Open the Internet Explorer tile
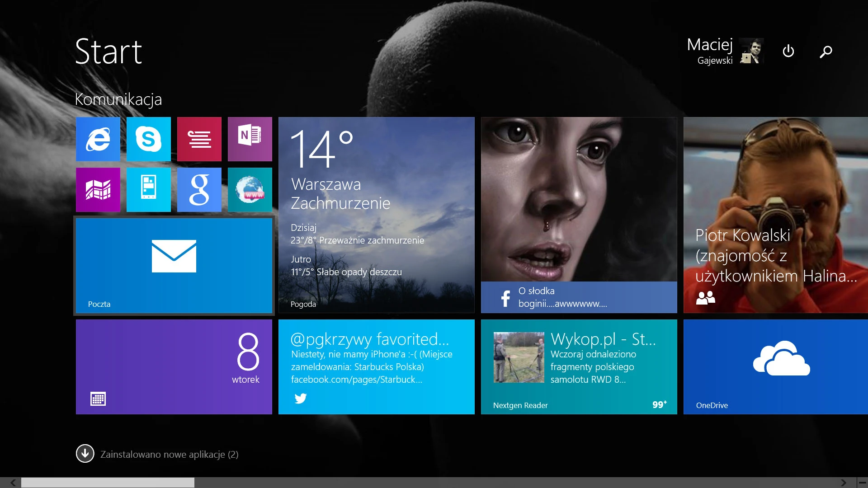The width and height of the screenshot is (868, 488). [x=98, y=139]
